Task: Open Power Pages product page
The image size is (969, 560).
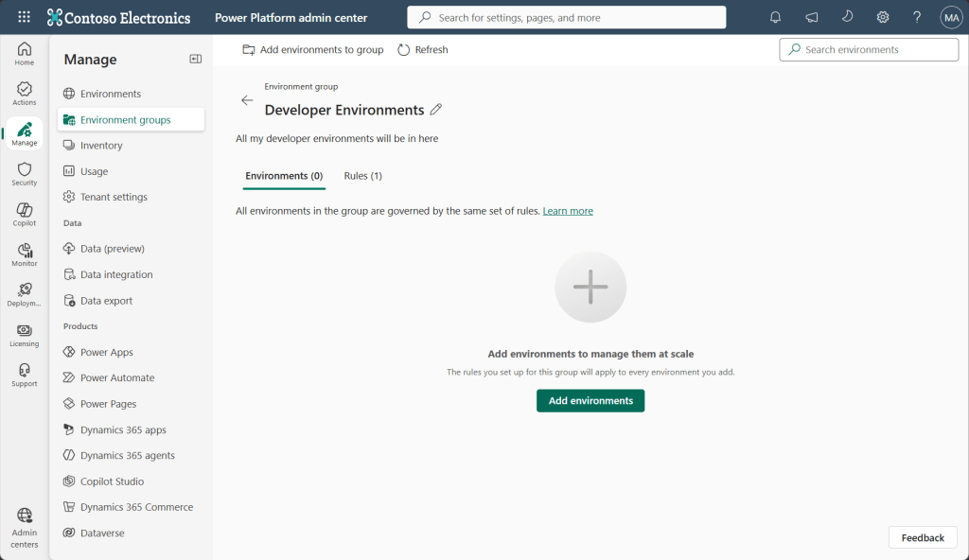Action: (x=131, y=404)
